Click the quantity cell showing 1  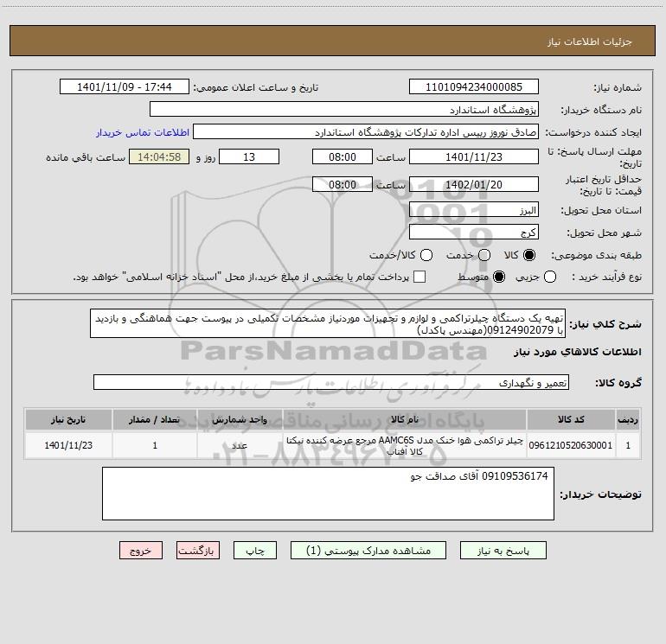point(155,445)
